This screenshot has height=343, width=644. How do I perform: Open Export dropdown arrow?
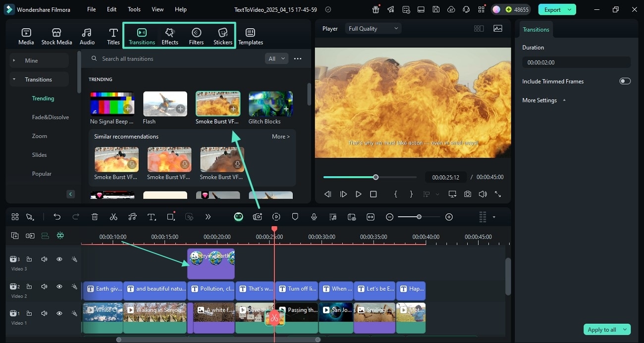point(570,9)
